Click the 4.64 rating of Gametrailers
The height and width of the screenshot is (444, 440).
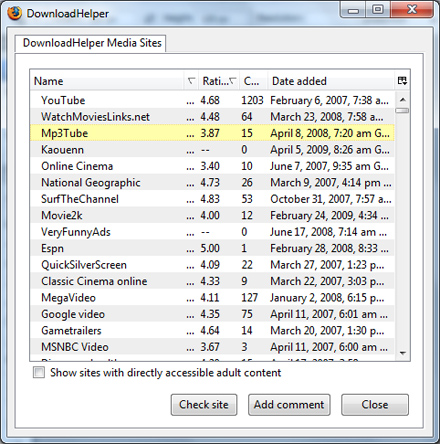coord(210,330)
